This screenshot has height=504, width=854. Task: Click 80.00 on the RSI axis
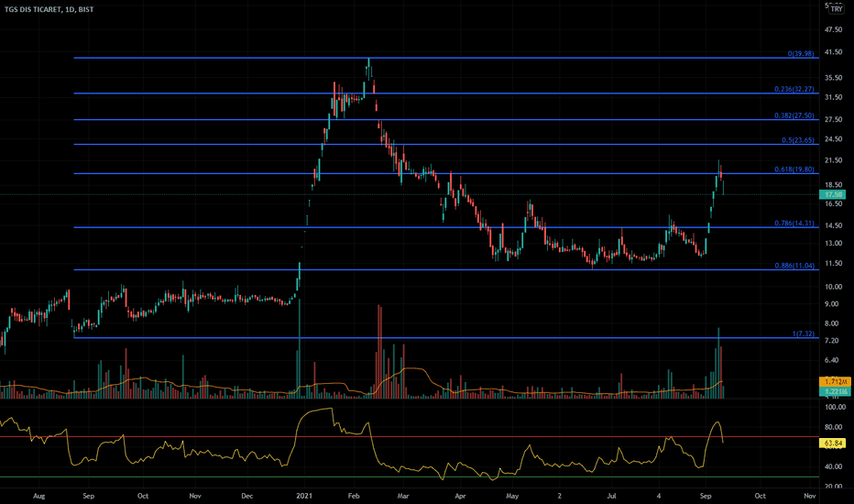833,427
